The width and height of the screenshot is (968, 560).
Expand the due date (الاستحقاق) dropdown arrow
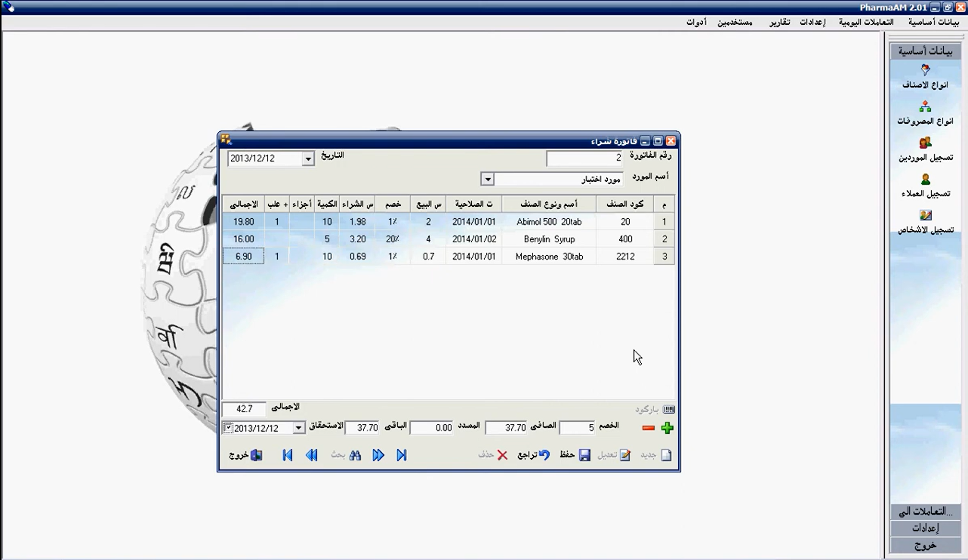point(299,428)
